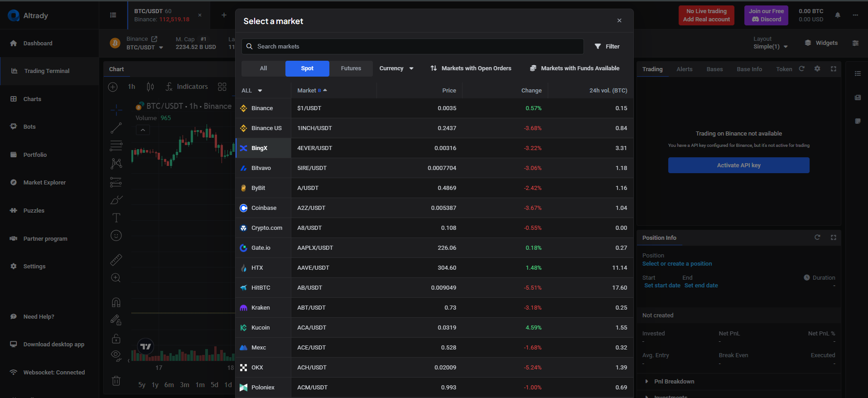
Task: Select the BingX exchange row
Action: (x=263, y=148)
